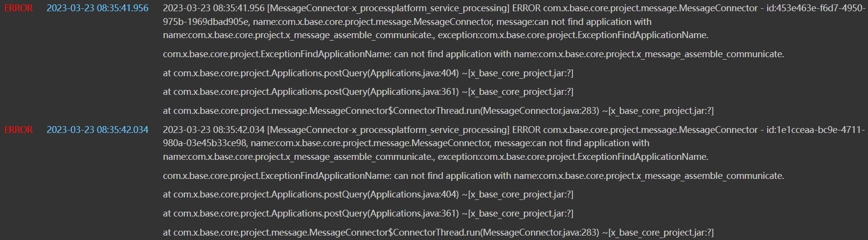
Task: Click the ERROR label of the 08:35:42.034 entry
Action: (19, 130)
